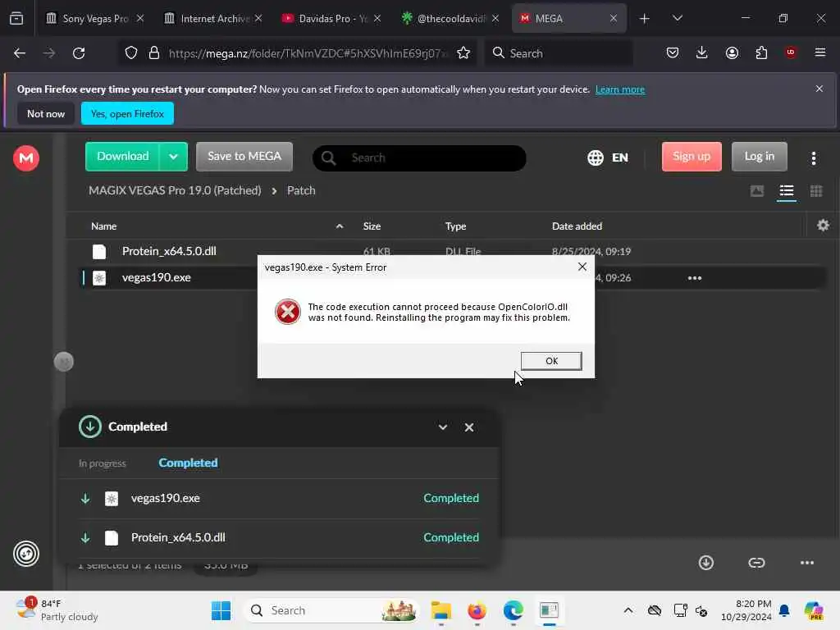
Task: Bookmark this page with star icon
Action: [x=463, y=53]
